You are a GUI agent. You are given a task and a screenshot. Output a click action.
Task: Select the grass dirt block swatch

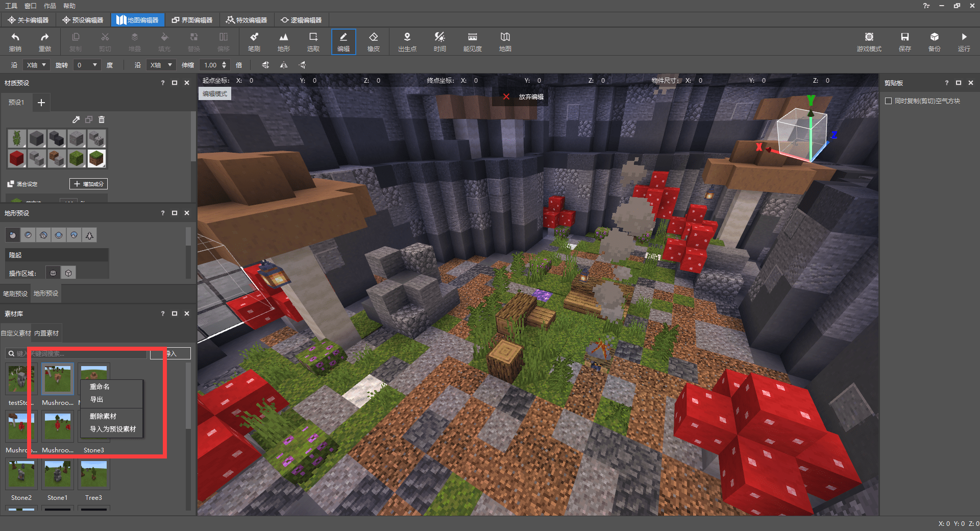tap(96, 158)
